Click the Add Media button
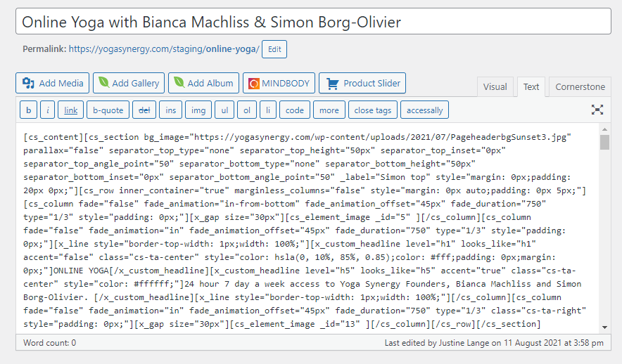 coord(53,83)
